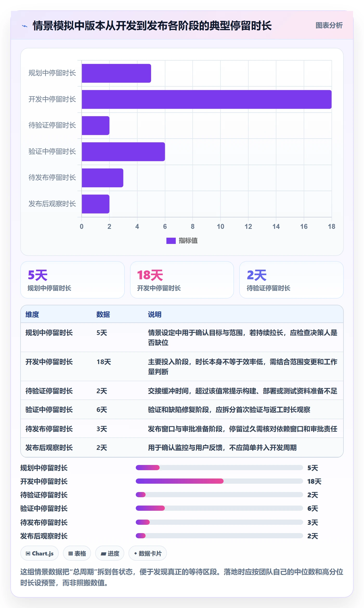Screen dimensions: 364x608
Task: Click the 待发布停留时长 bar in the chart
Action: (103, 178)
